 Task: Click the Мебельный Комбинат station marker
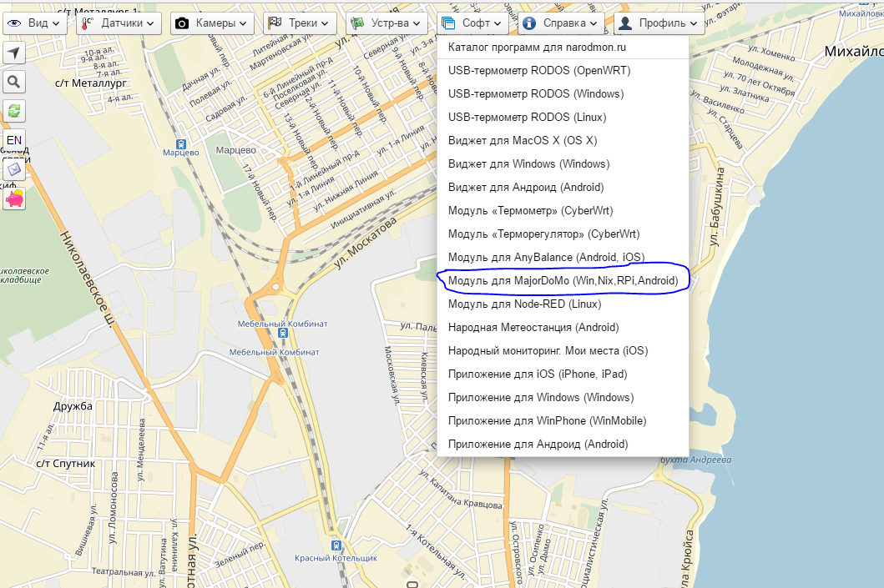284,333
